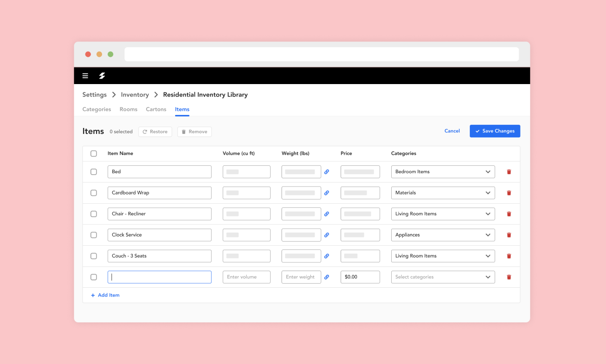The image size is (606, 364).
Task: Toggle weight link for Chair - Recliner
Action: pyautogui.click(x=327, y=214)
